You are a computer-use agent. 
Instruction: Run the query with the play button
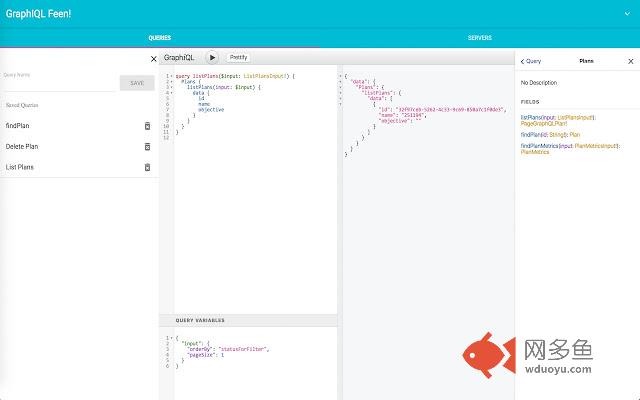[x=212, y=58]
